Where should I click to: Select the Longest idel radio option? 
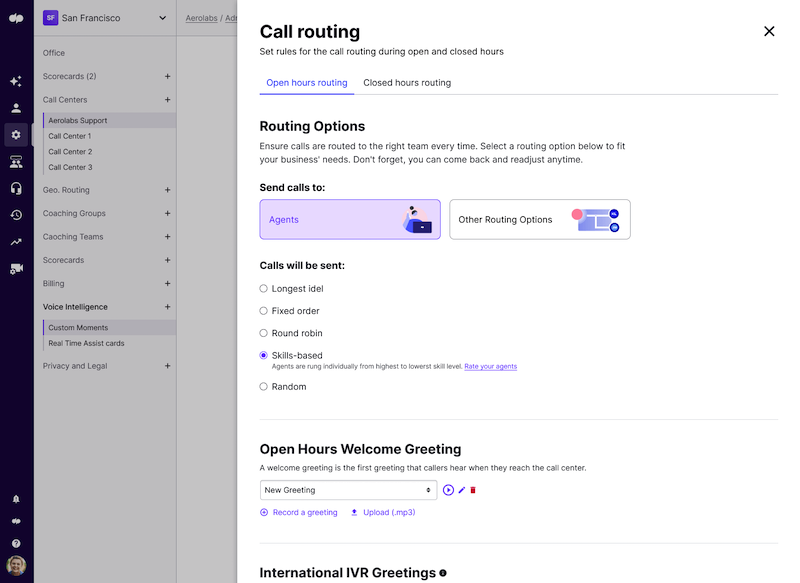click(x=263, y=289)
